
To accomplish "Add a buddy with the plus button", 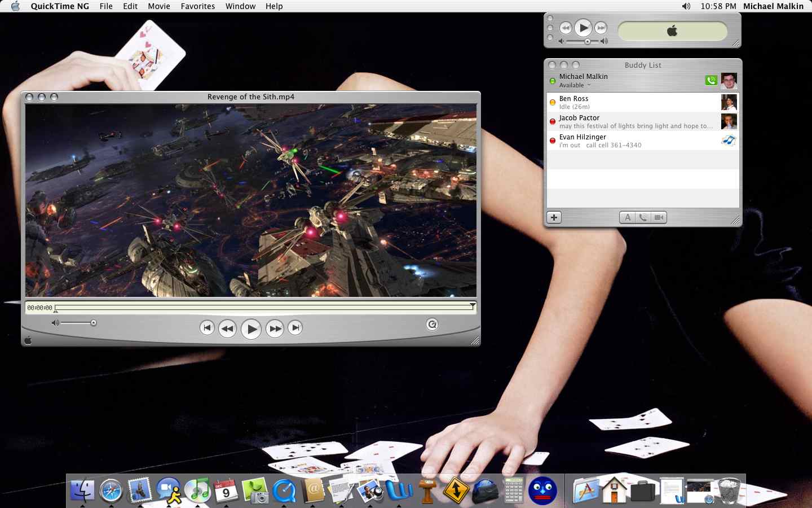I will pos(554,217).
